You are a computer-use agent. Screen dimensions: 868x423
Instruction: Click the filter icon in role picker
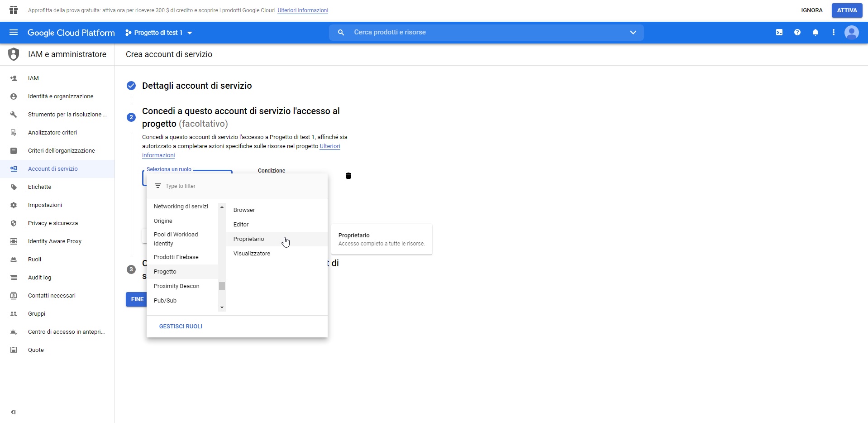(158, 186)
